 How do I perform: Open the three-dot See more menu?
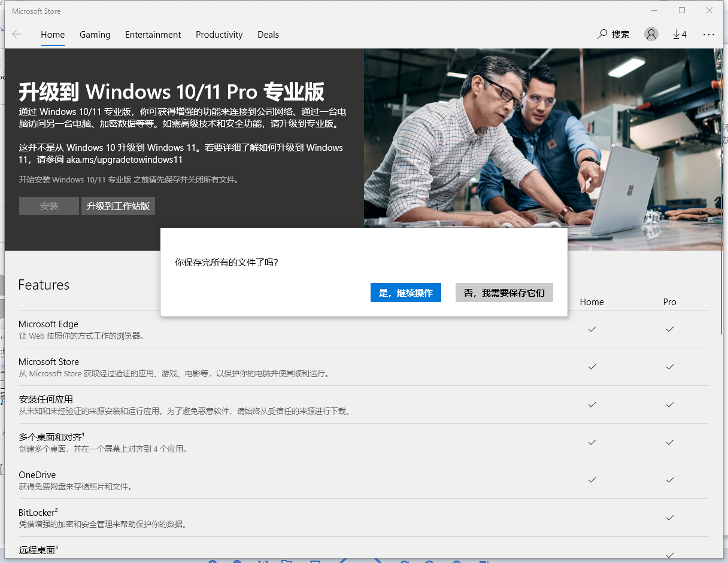[x=709, y=35]
